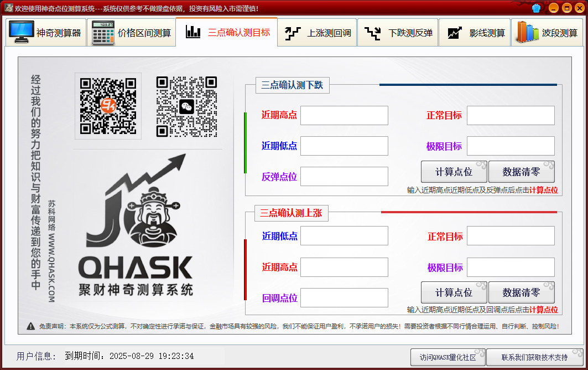Click the QR code with orange logo
The image size is (588, 370).
(108, 106)
